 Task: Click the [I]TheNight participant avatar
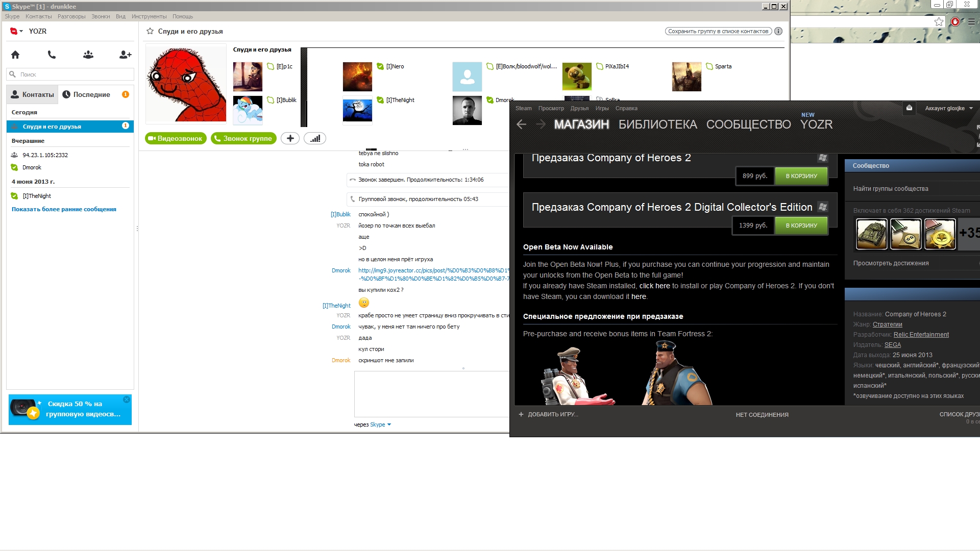(x=357, y=110)
